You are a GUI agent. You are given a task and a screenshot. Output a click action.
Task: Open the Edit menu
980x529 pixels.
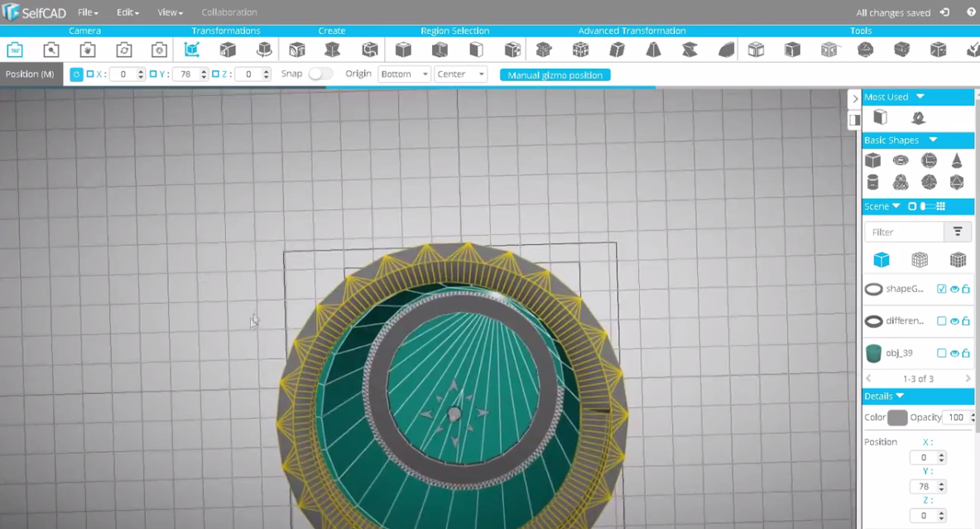tap(127, 12)
